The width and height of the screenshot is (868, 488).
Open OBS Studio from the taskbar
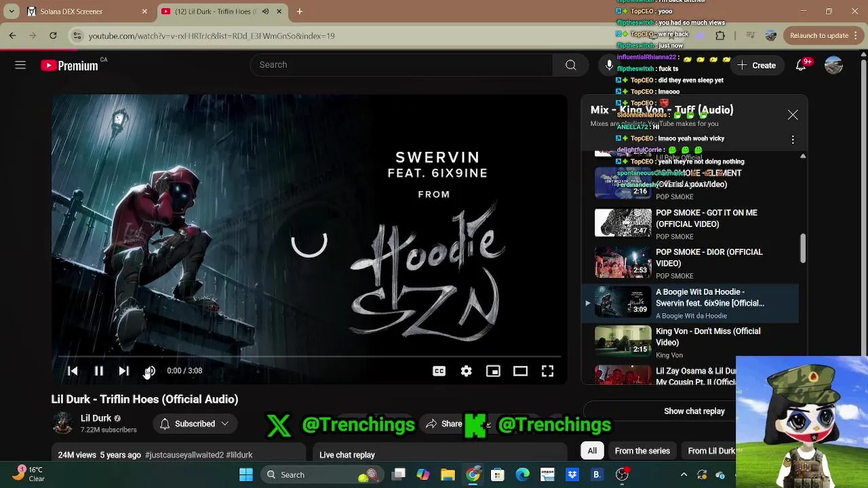tap(621, 474)
